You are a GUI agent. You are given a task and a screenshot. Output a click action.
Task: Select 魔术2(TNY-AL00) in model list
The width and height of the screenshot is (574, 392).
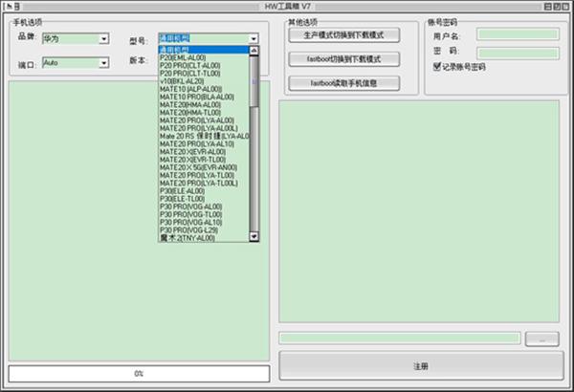point(204,238)
